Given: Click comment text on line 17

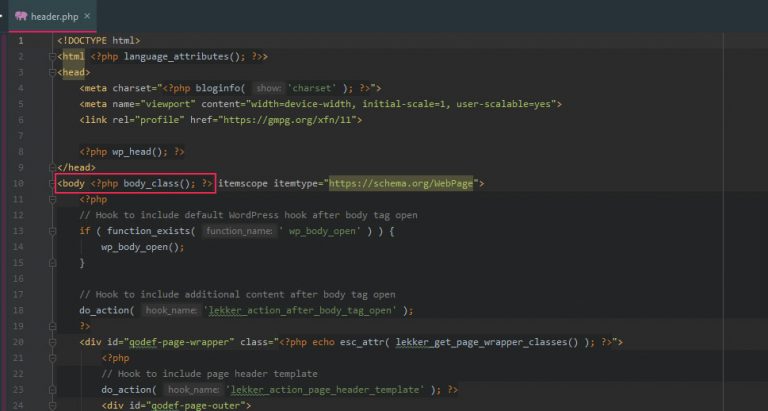Looking at the screenshot, I should click(x=237, y=294).
